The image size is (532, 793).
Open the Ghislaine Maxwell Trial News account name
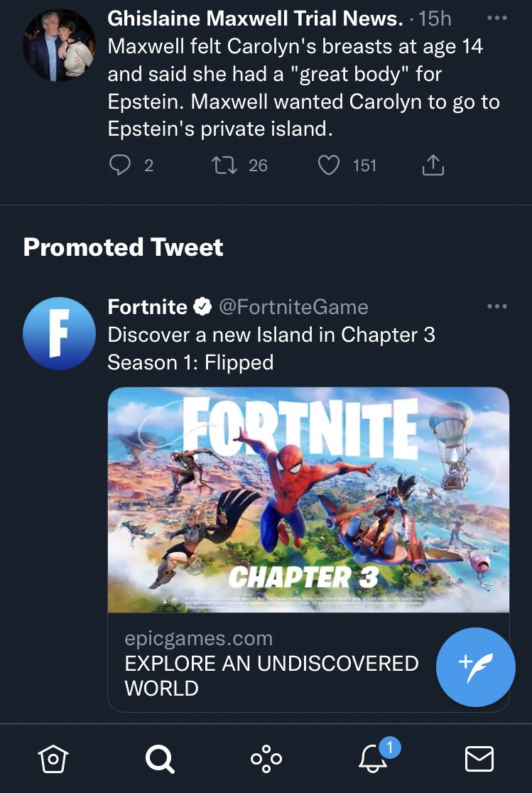point(255,18)
